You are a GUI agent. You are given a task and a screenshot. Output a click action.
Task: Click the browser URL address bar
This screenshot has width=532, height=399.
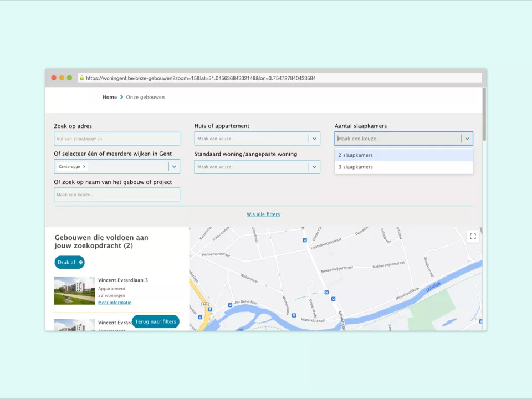coord(280,78)
